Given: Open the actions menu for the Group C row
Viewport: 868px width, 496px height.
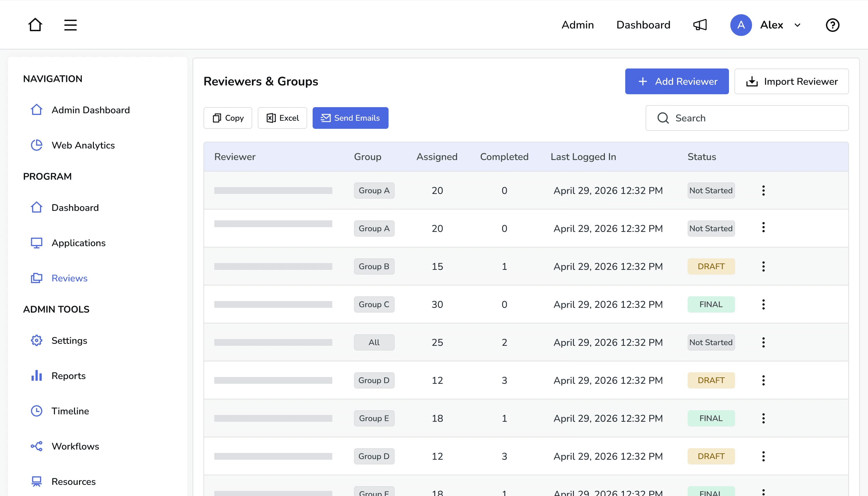Looking at the screenshot, I should point(764,304).
